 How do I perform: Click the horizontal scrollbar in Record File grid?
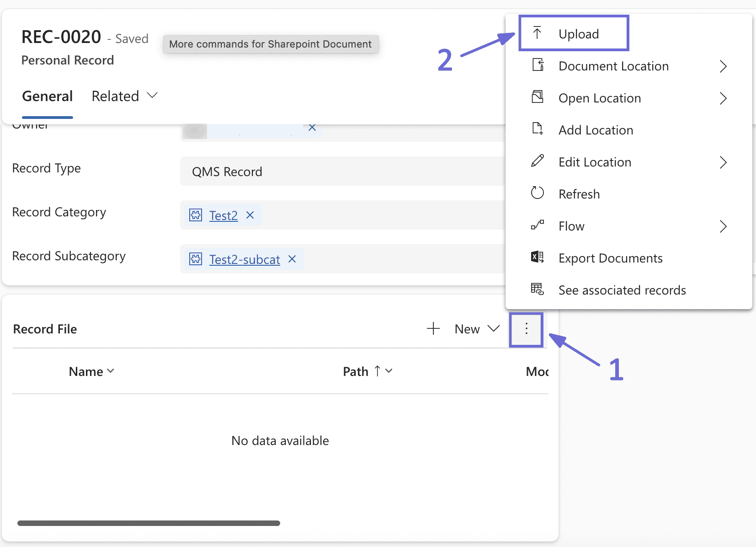point(149,523)
